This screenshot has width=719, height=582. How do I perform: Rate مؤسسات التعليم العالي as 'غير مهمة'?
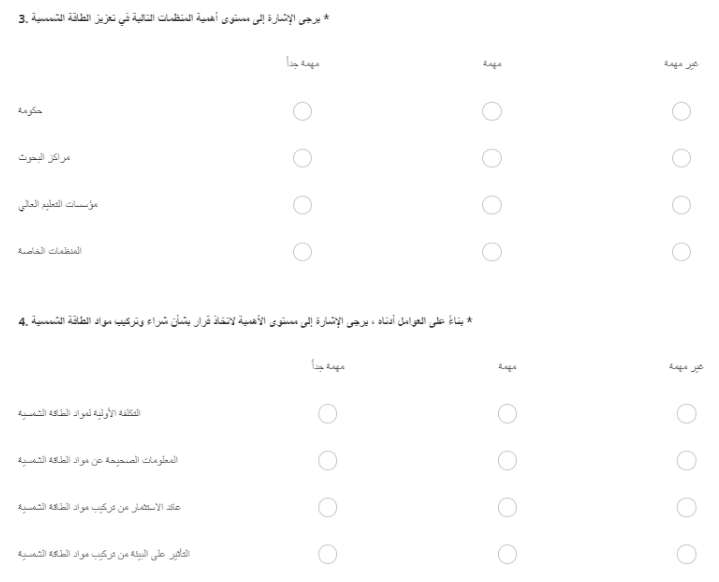pyautogui.click(x=681, y=203)
